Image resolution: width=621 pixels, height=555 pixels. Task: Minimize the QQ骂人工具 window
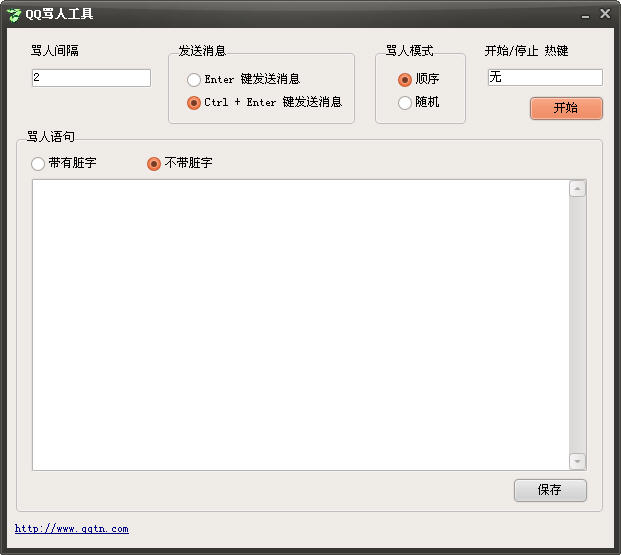[x=585, y=14]
